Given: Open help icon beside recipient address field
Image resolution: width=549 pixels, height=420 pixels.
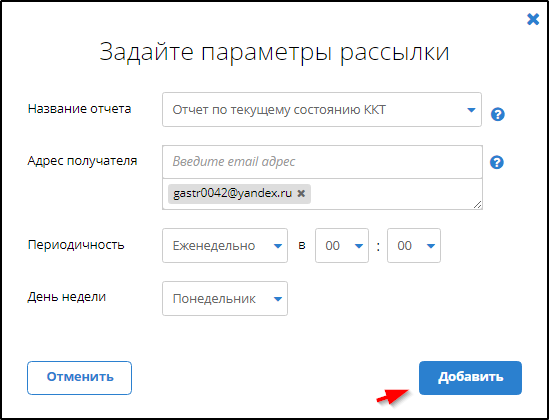Looking at the screenshot, I should click(497, 162).
